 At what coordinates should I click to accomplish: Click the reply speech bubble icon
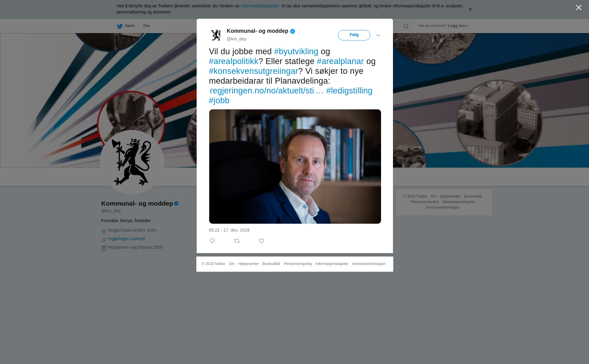(x=212, y=241)
